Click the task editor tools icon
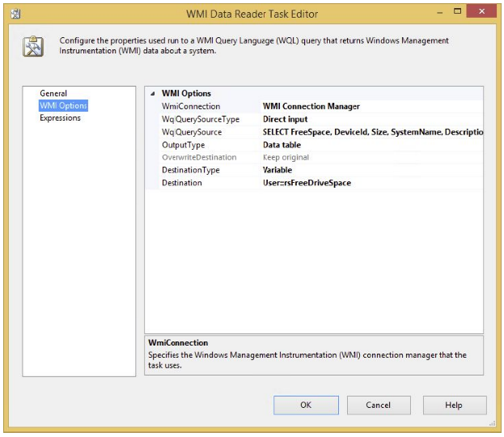Screen dimensions: 504x437 pyautogui.click(x=33, y=47)
